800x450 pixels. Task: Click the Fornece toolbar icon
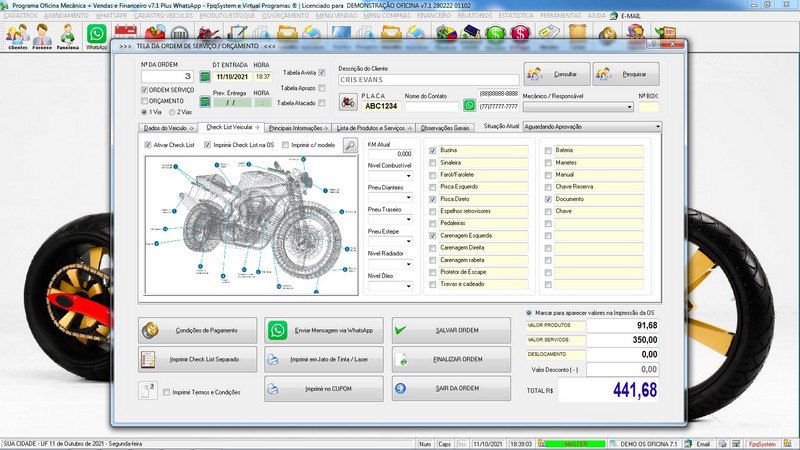click(x=42, y=36)
